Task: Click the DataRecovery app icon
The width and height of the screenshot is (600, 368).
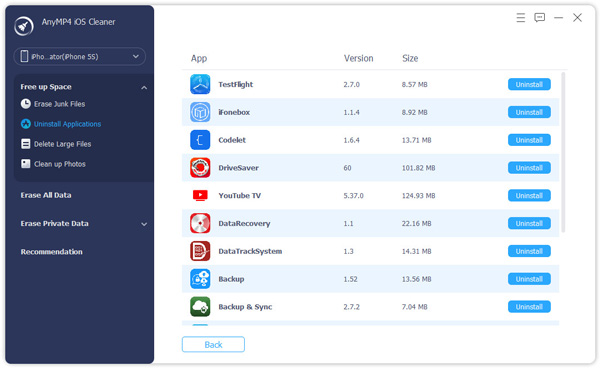Action: click(x=200, y=223)
